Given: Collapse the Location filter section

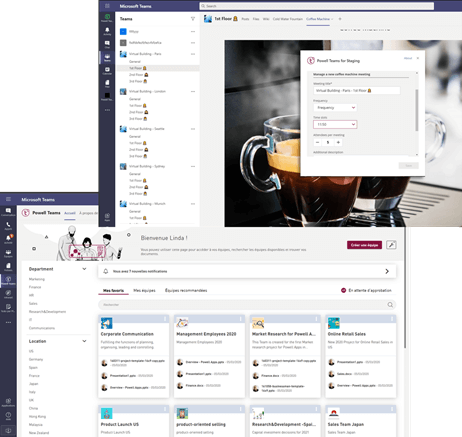Looking at the screenshot, I should [x=84, y=341].
